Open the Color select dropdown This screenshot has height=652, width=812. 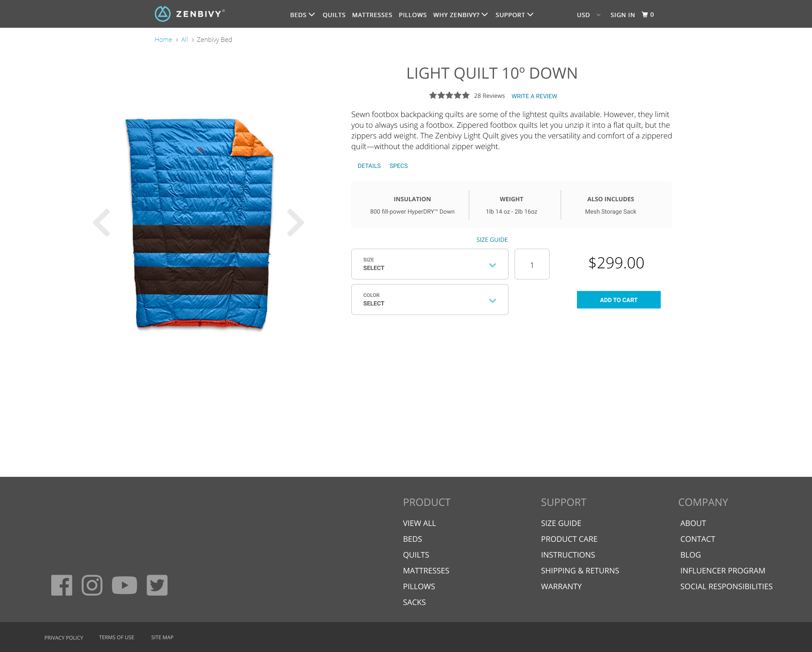point(430,300)
